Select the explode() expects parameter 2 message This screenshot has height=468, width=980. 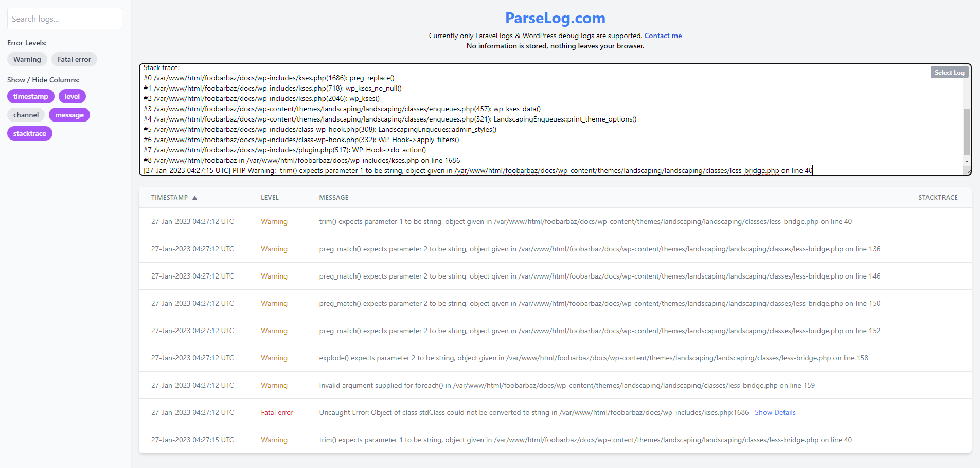tap(593, 358)
